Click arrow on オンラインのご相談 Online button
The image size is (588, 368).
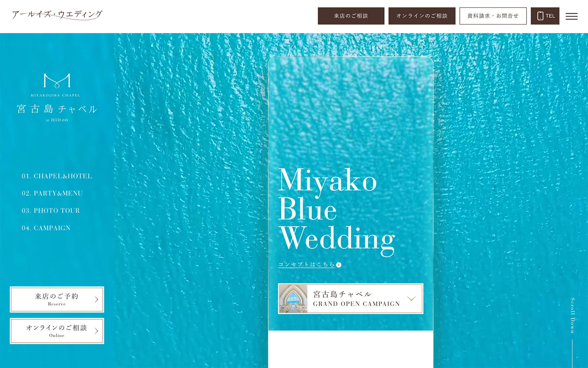point(96,331)
